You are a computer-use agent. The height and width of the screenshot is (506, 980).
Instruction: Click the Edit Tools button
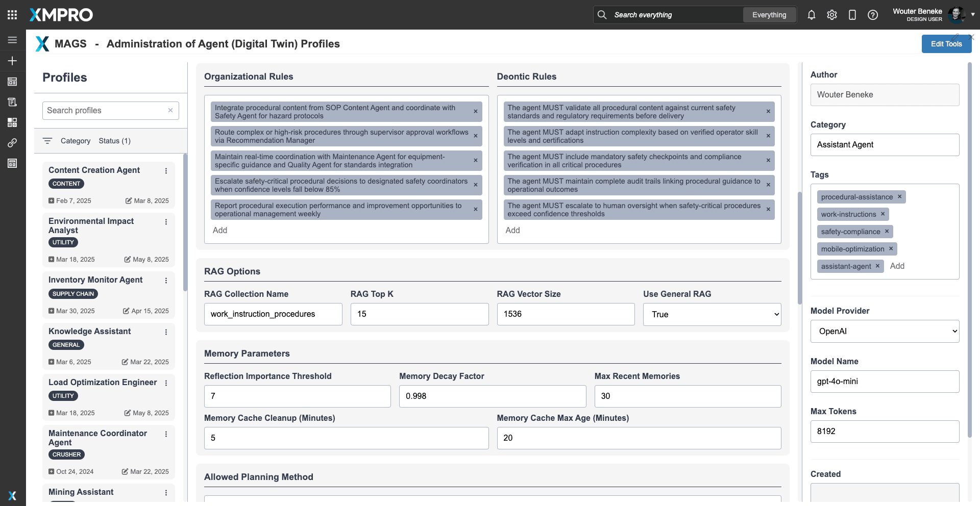coord(946,44)
